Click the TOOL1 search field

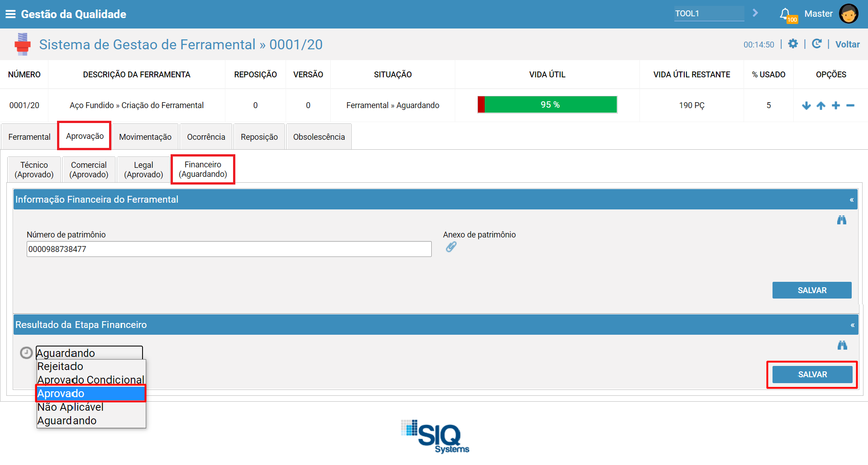[x=709, y=14]
